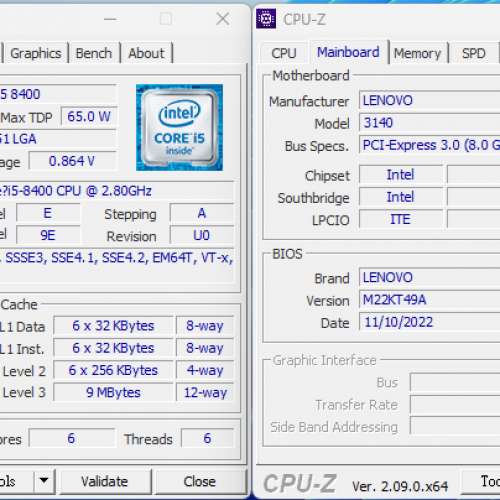Click the value 9E beside Revision label
500x500 pixels.
pos(48,235)
